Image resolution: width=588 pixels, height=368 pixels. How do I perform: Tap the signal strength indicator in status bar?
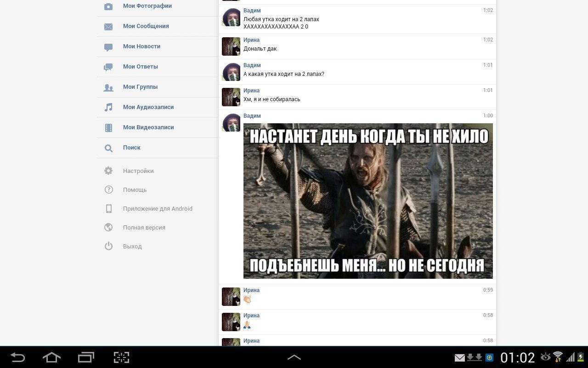570,357
